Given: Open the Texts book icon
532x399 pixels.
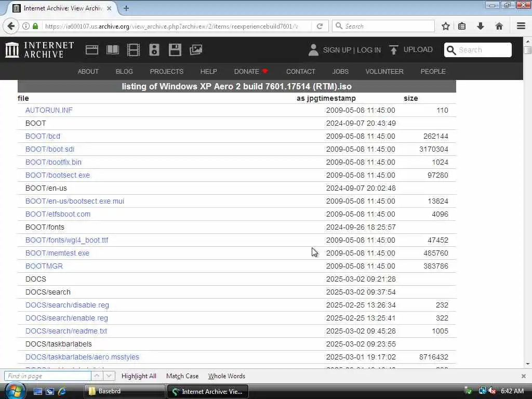Looking at the screenshot, I should (113, 50).
